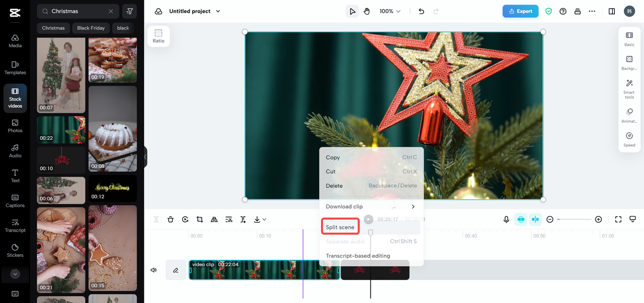Select the Black Friday search tag

tap(91, 28)
